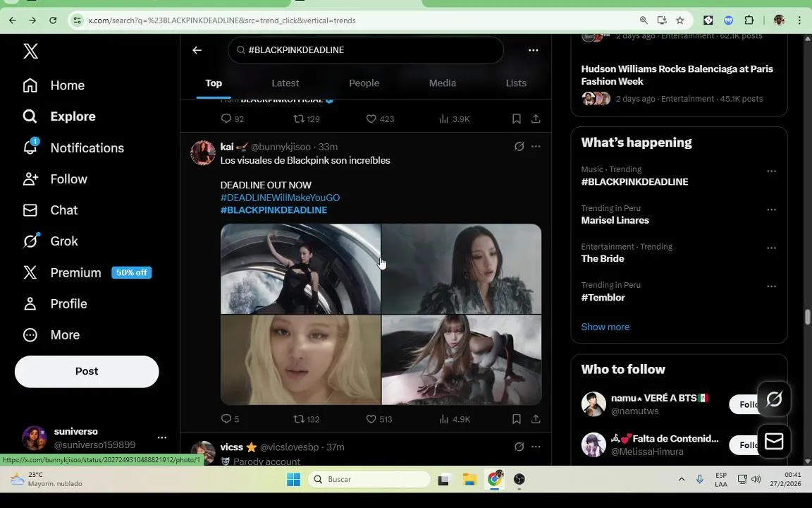The image size is (812, 508).
Task: Go to Home in sidebar
Action: point(54,85)
